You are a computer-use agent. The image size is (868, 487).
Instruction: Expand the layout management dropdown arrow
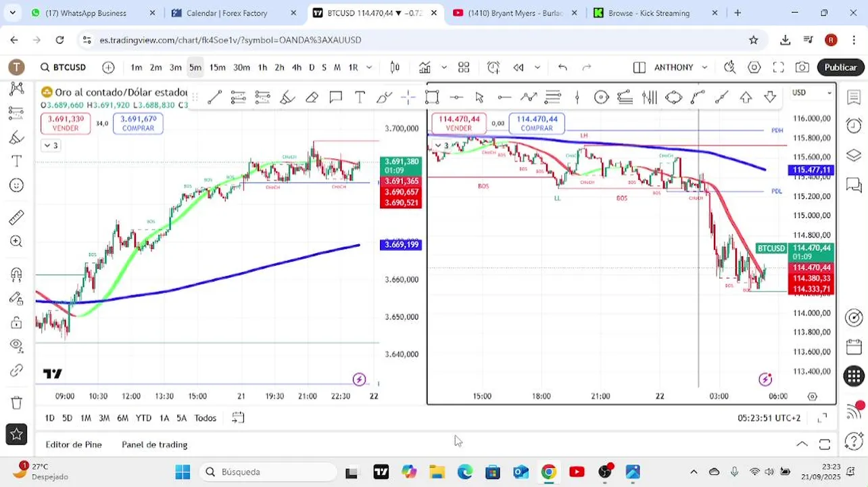click(x=704, y=67)
